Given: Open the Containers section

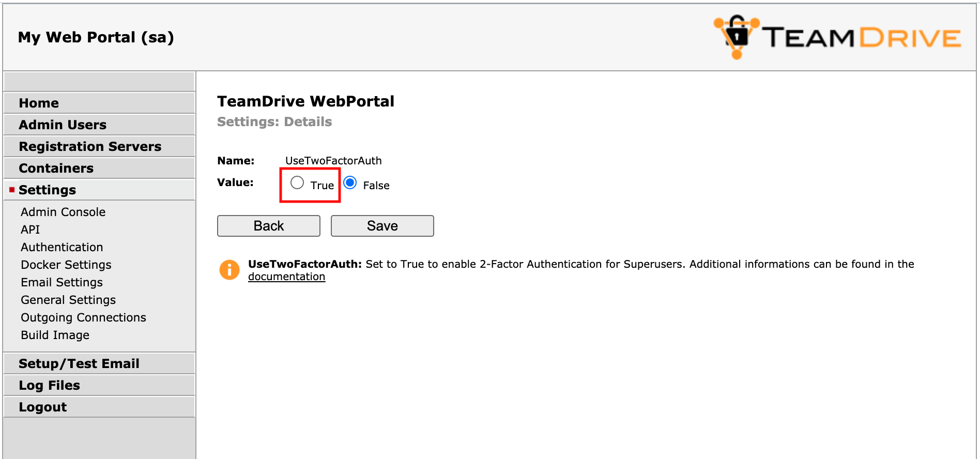Looking at the screenshot, I should (56, 168).
